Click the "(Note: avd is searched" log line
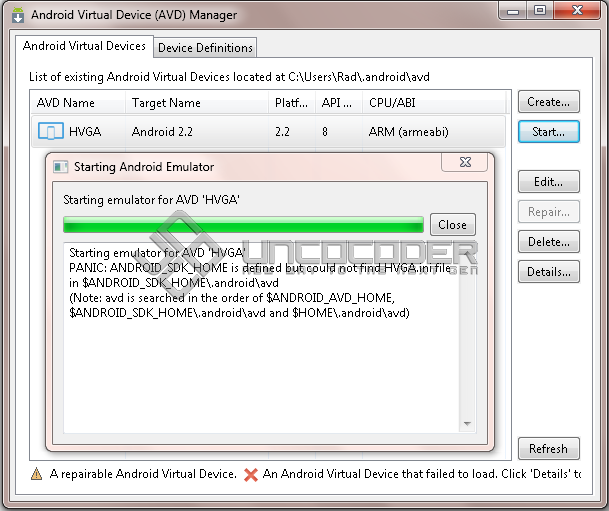This screenshot has height=511, width=609. pos(232,298)
